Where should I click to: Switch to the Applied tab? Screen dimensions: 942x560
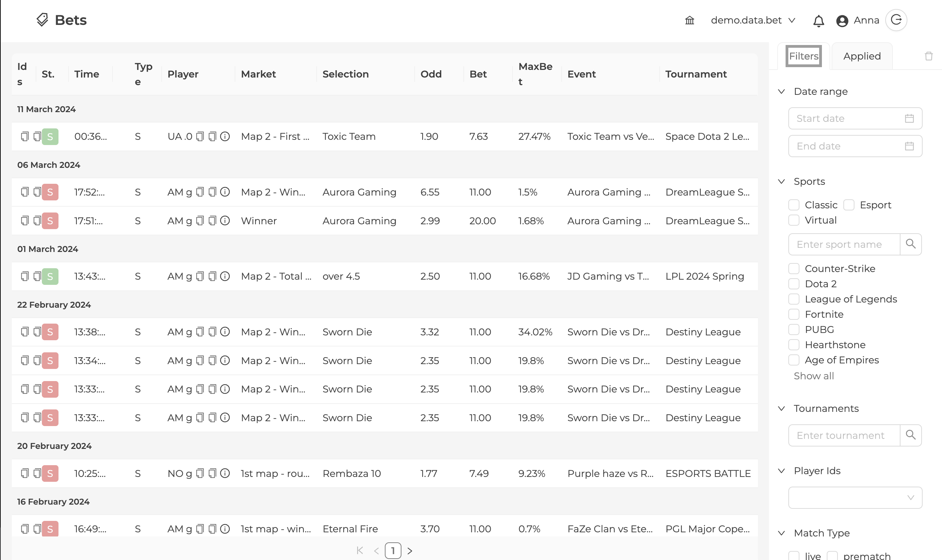[862, 56]
